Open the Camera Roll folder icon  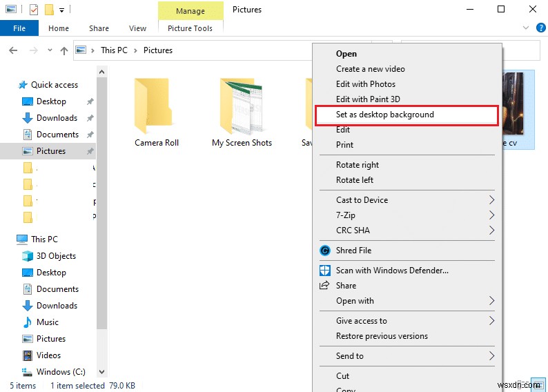click(x=156, y=106)
